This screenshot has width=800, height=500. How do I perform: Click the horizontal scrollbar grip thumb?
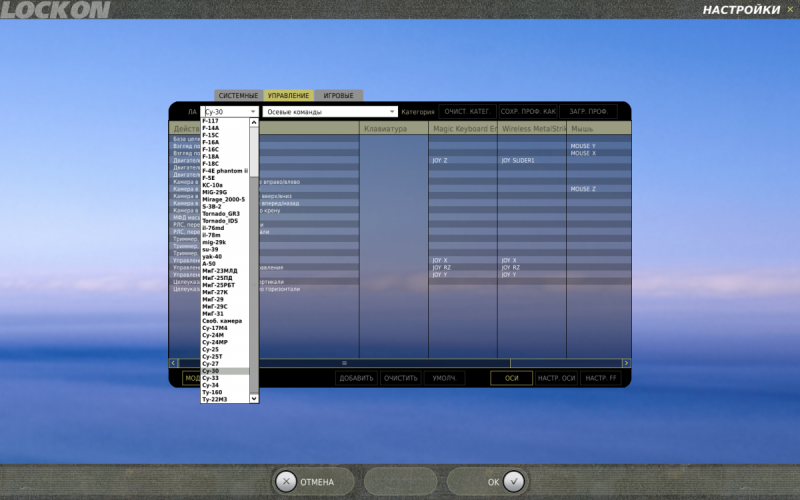click(x=344, y=363)
